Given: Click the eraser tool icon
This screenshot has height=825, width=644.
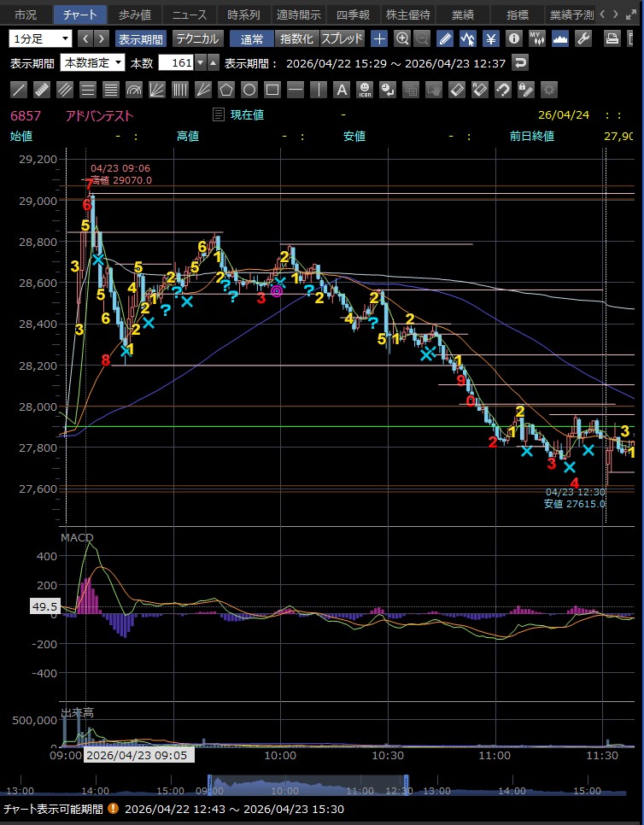Looking at the screenshot, I should coord(457,90).
